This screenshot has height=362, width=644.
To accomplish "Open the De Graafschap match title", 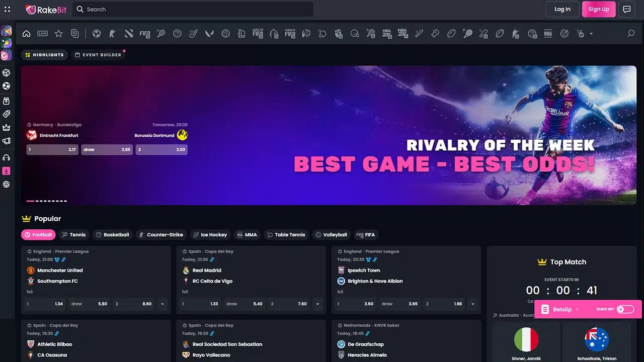I will (x=366, y=344).
